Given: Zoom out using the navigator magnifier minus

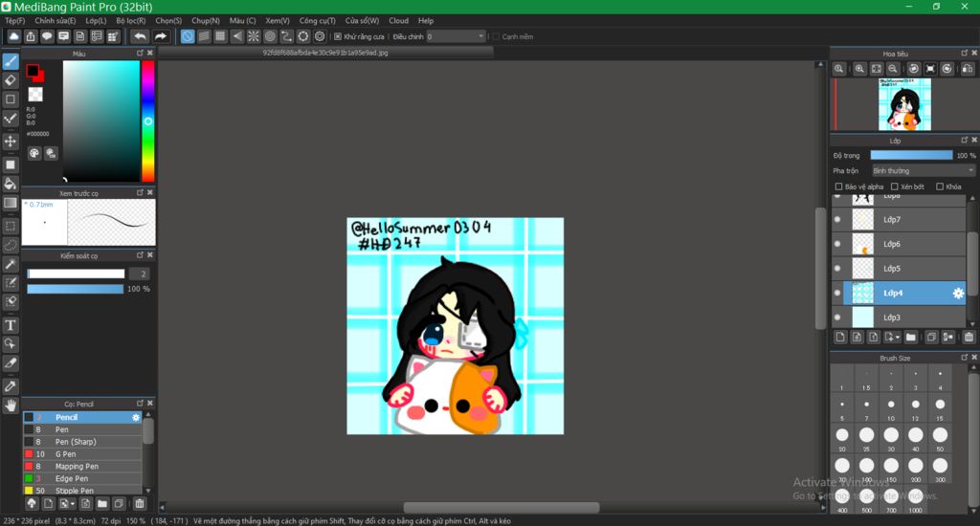Looking at the screenshot, I should tap(893, 69).
